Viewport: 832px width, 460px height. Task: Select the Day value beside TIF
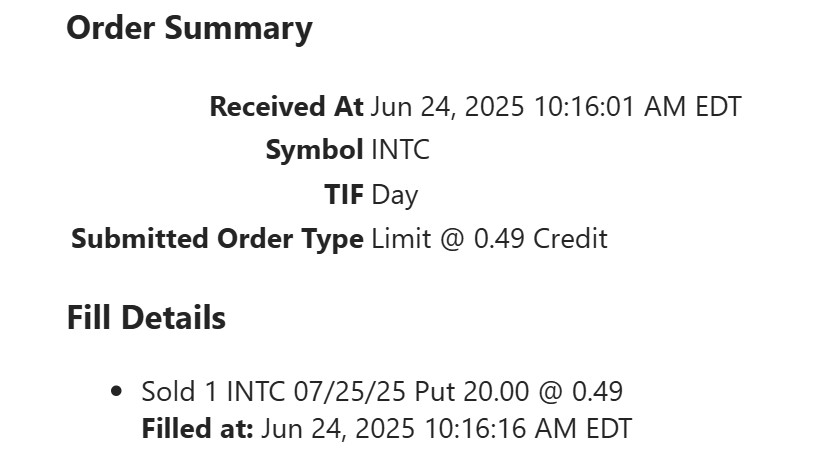click(395, 195)
